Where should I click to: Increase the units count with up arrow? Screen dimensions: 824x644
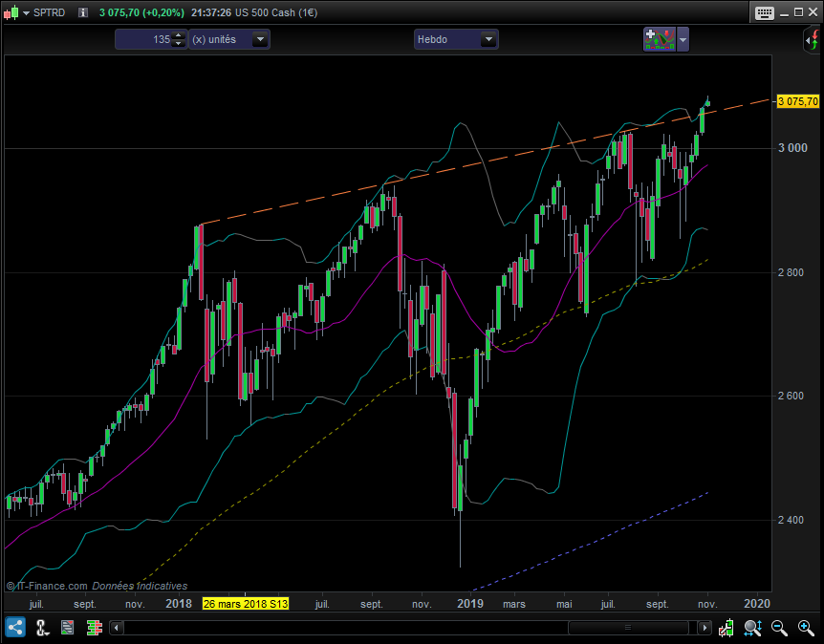tap(179, 35)
